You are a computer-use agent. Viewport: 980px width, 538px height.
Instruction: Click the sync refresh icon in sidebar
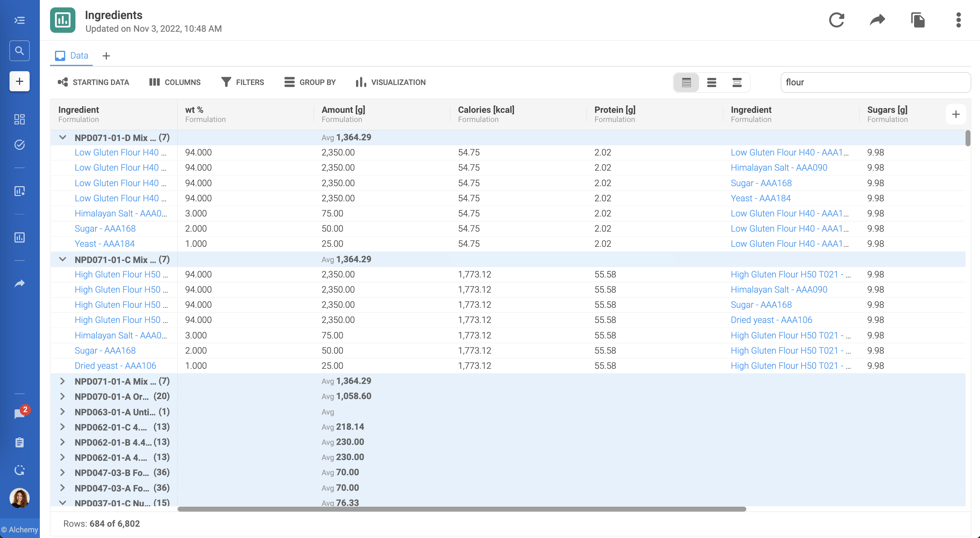click(19, 470)
